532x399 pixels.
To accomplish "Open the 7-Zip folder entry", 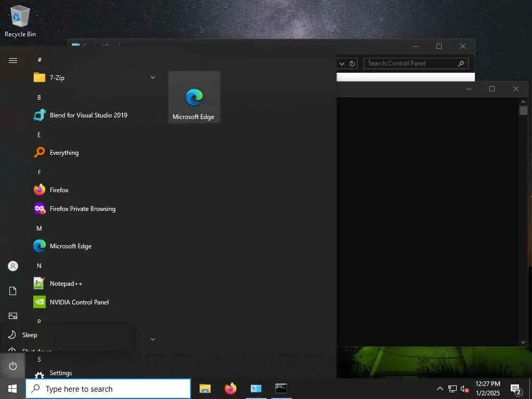I will pos(95,78).
